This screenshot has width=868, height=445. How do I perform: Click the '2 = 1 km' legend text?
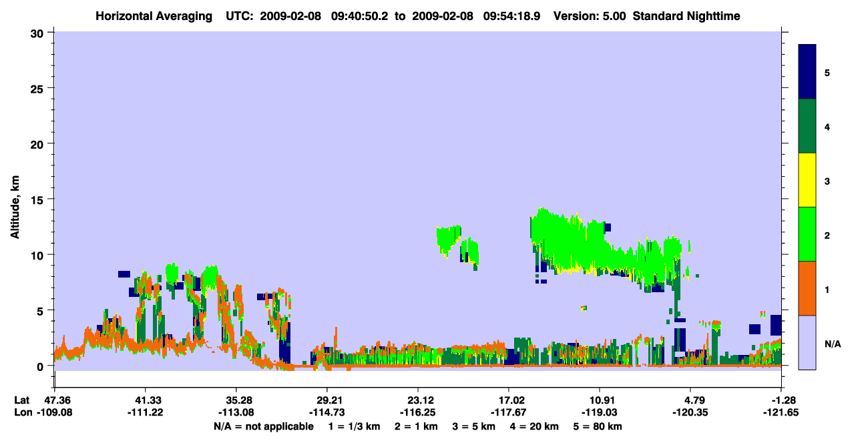click(418, 426)
